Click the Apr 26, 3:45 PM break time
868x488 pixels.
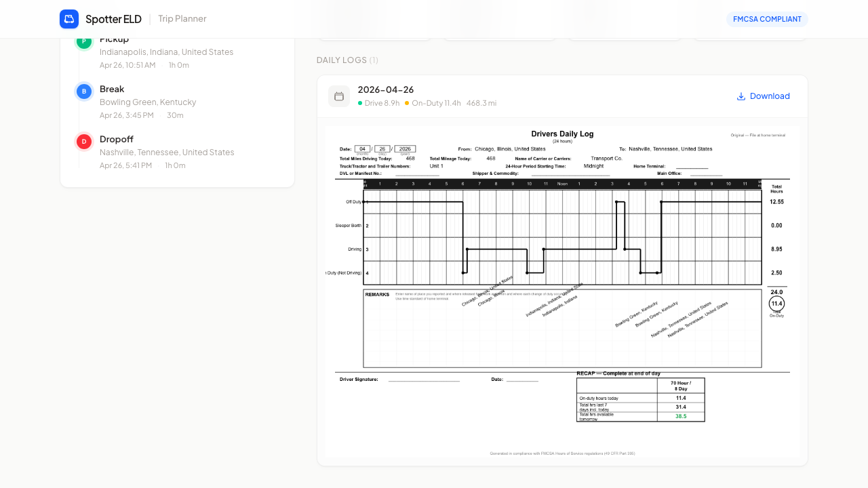(x=127, y=115)
